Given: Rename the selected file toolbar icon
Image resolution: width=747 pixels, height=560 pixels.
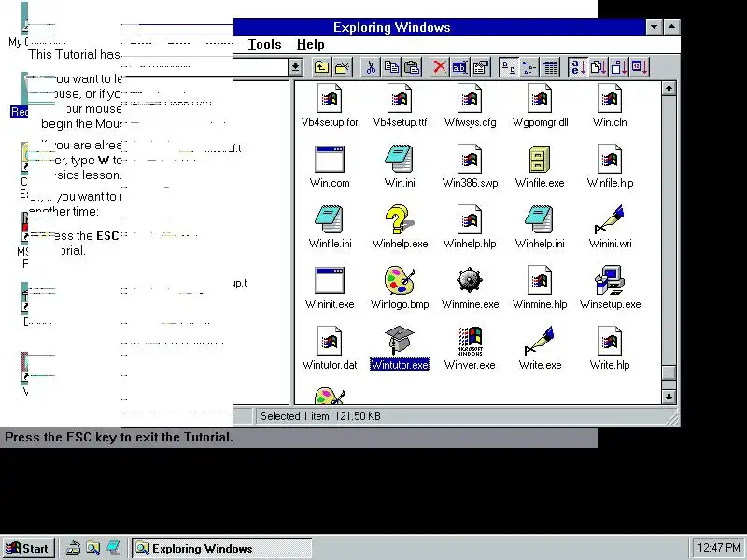Looking at the screenshot, I should (459, 67).
